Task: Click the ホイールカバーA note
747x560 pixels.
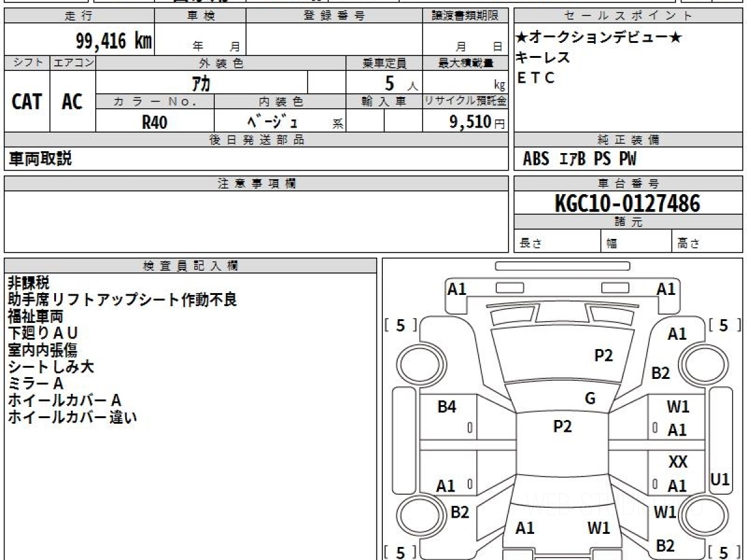Action: [x=65, y=400]
